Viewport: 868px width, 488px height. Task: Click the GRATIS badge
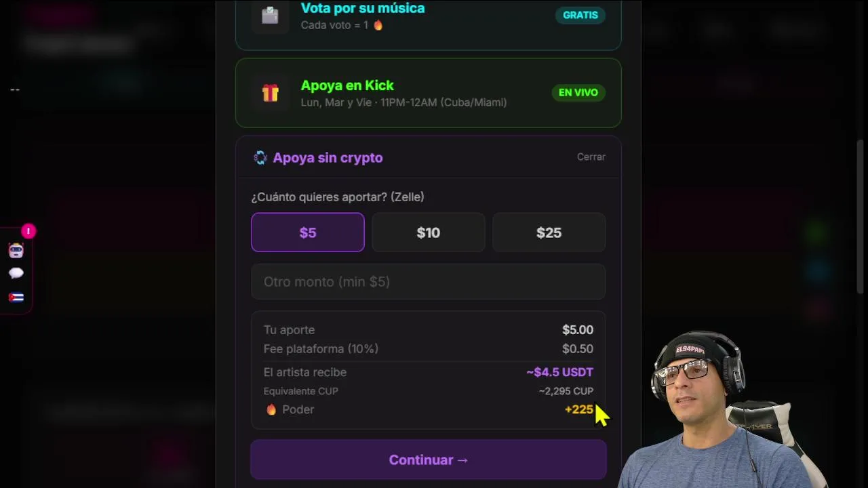click(x=580, y=15)
